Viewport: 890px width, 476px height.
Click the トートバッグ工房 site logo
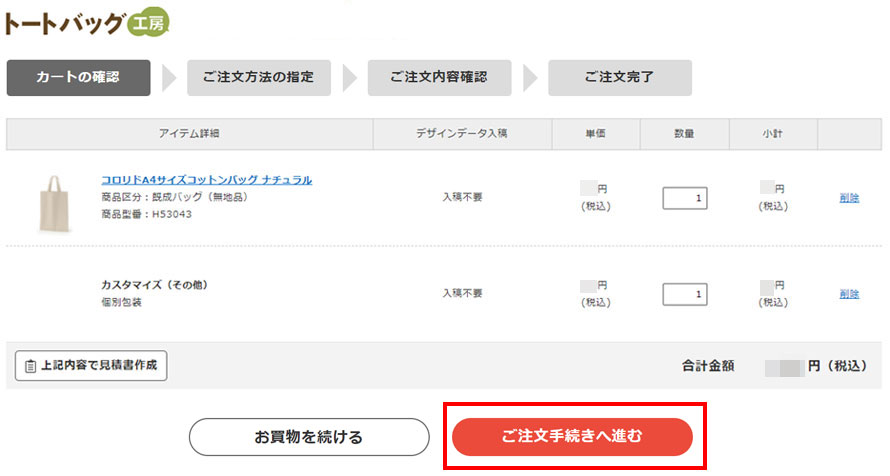(87, 22)
